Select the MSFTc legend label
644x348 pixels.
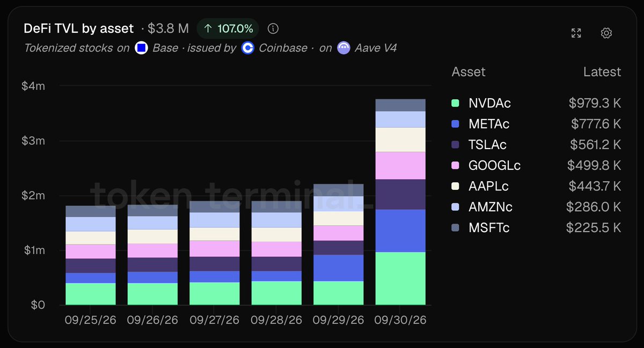[489, 228]
